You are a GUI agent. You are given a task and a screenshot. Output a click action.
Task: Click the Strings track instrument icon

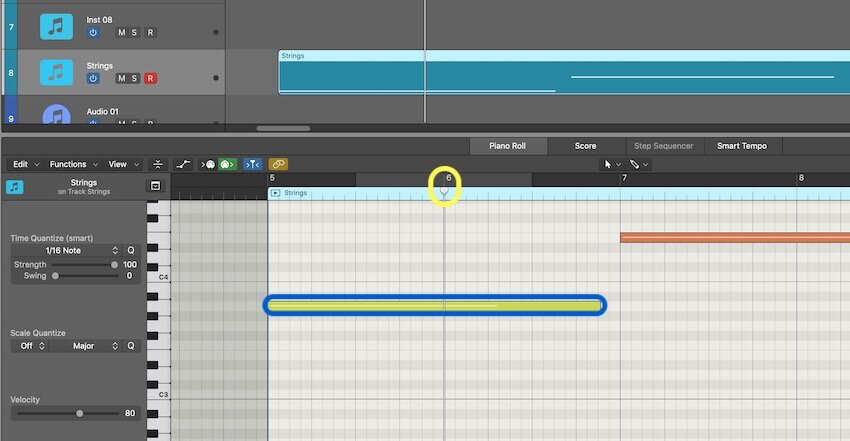coord(56,72)
